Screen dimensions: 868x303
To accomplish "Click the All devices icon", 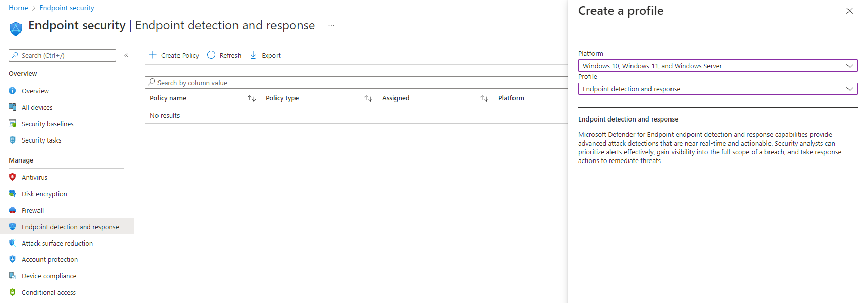I will pos(13,107).
